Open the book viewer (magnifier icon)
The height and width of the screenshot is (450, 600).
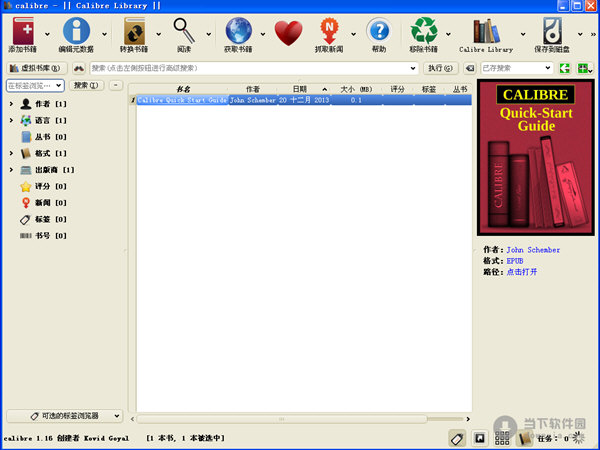184,31
